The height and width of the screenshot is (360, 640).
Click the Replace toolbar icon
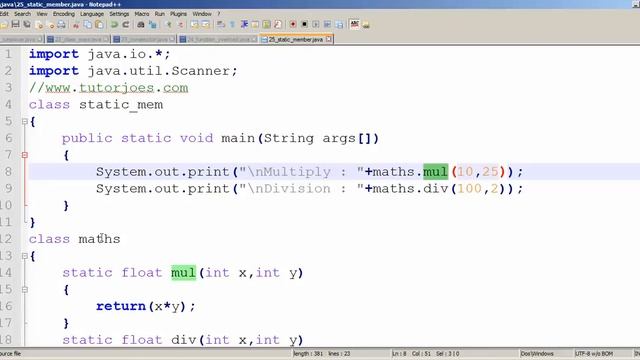coord(152,24)
